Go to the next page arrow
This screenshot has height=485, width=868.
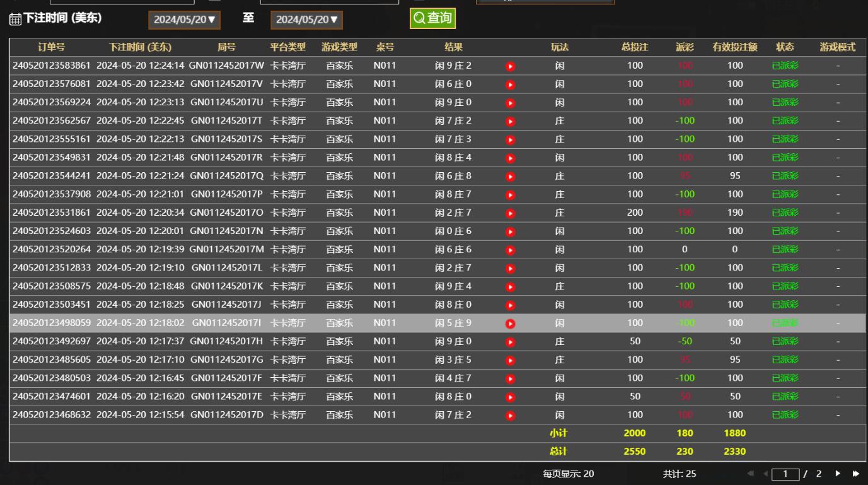point(838,474)
